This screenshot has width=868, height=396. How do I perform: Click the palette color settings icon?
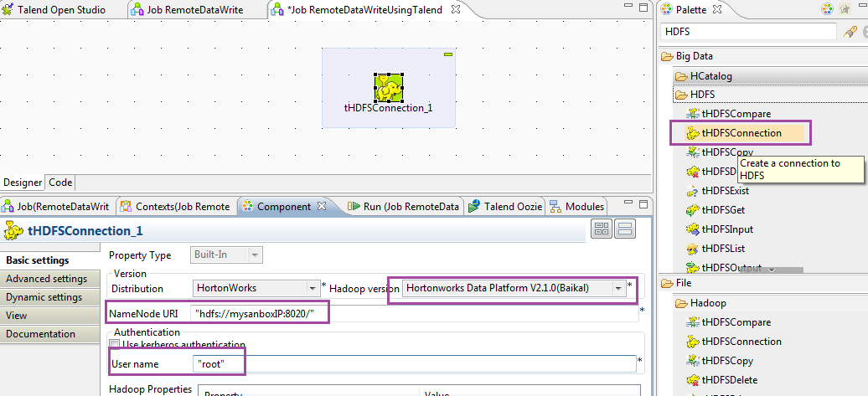tap(826, 9)
